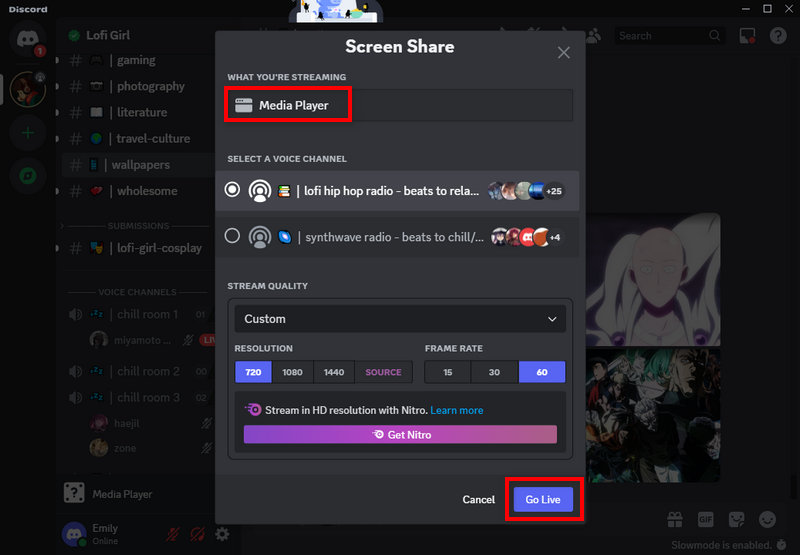Open the gaming text channel
Image resolution: width=800 pixels, height=555 pixels.
pos(138,60)
